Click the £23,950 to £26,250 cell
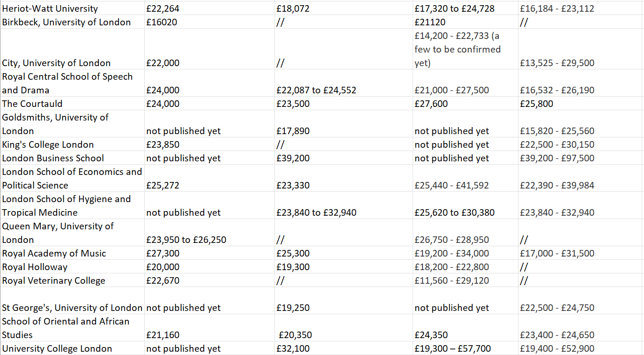This screenshot has width=644, height=355. pyautogui.click(x=186, y=240)
